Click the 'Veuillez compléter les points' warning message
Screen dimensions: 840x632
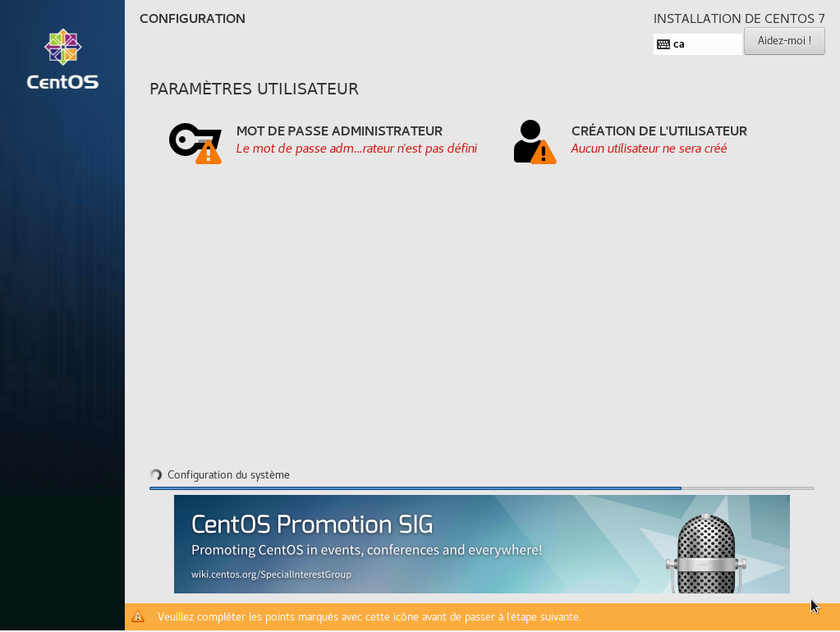pyautogui.click(x=370, y=617)
